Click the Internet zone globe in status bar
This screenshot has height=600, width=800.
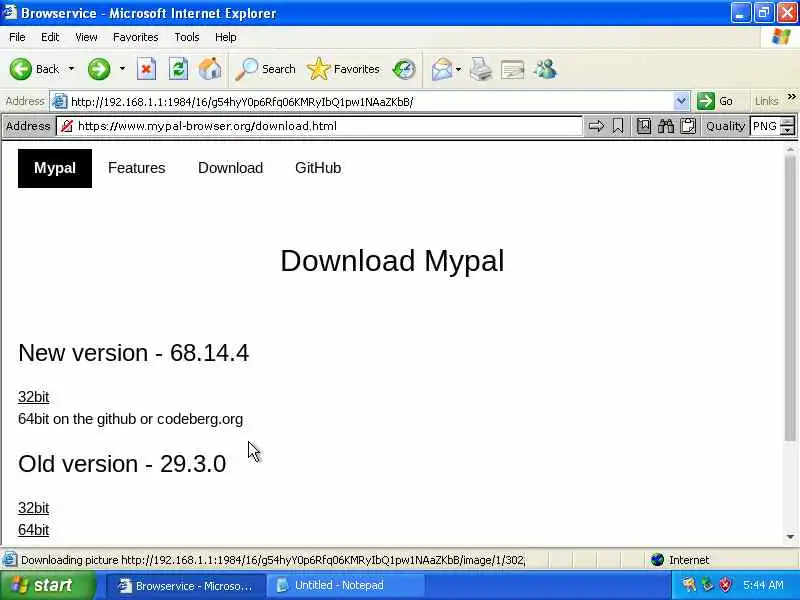coord(657,560)
